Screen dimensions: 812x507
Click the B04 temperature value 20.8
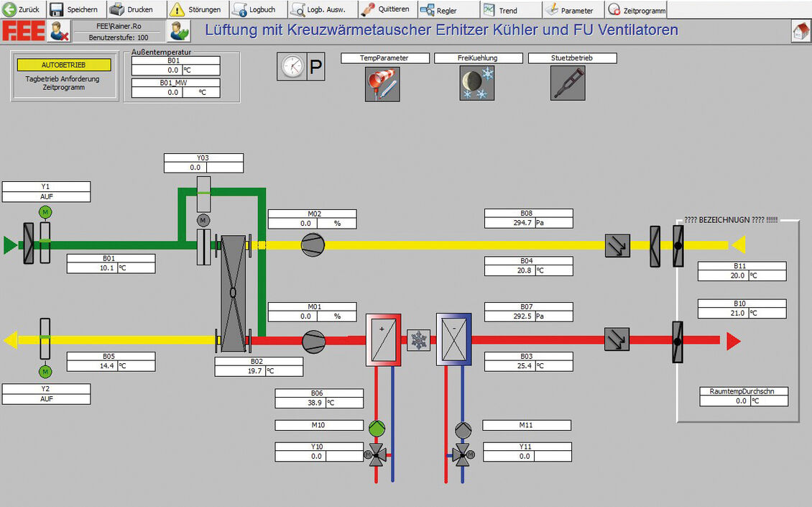529,270
